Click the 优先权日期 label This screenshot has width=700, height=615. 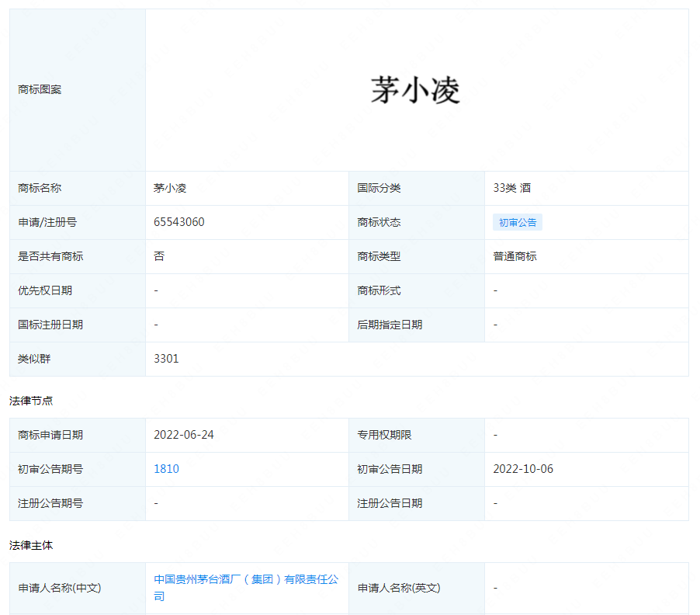[x=45, y=290]
